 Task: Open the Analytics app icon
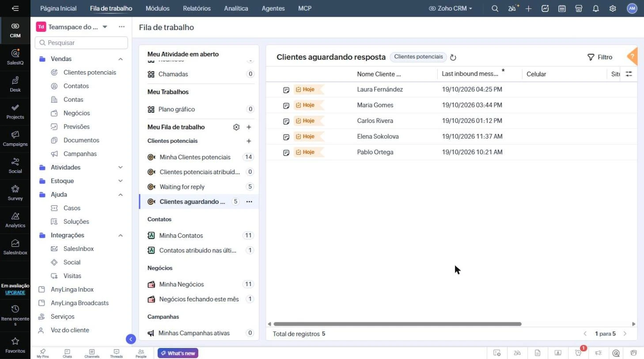[x=15, y=220]
